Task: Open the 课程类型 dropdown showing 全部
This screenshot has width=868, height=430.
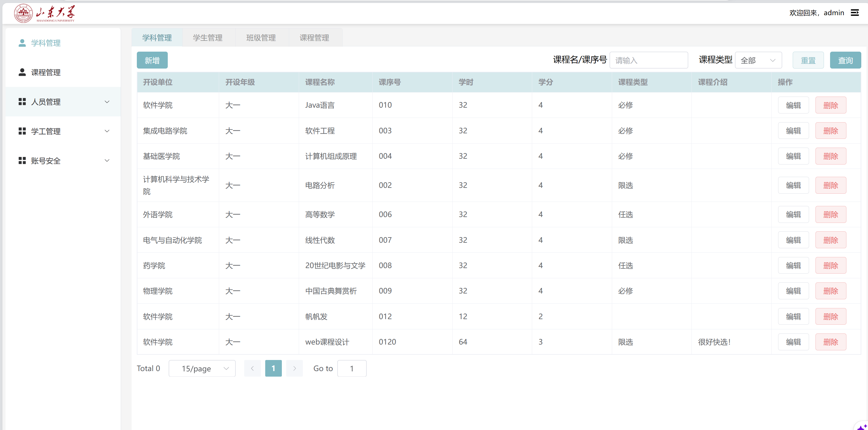Action: pyautogui.click(x=759, y=60)
